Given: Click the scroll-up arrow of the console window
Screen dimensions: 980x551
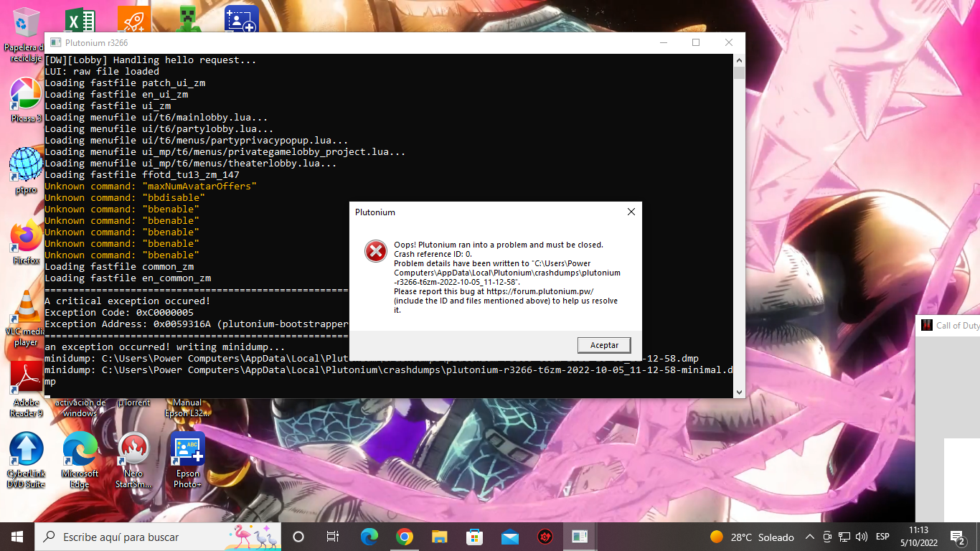Looking at the screenshot, I should [x=739, y=60].
